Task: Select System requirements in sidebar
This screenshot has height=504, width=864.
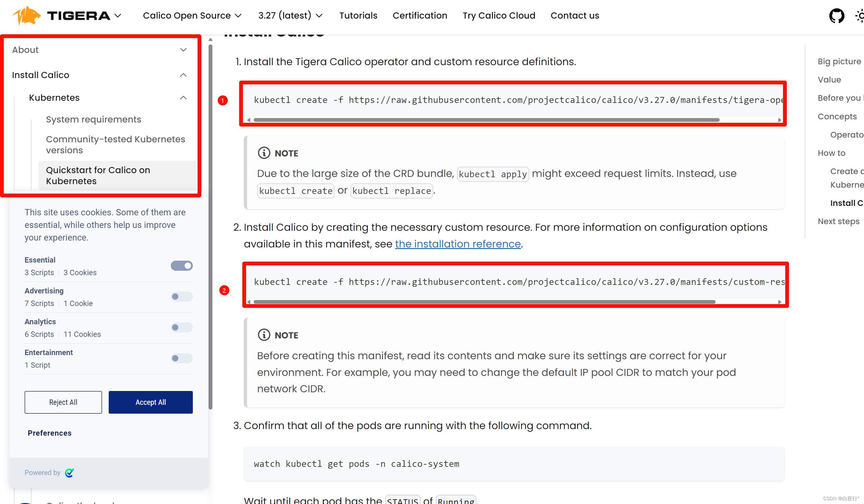Action: [94, 119]
